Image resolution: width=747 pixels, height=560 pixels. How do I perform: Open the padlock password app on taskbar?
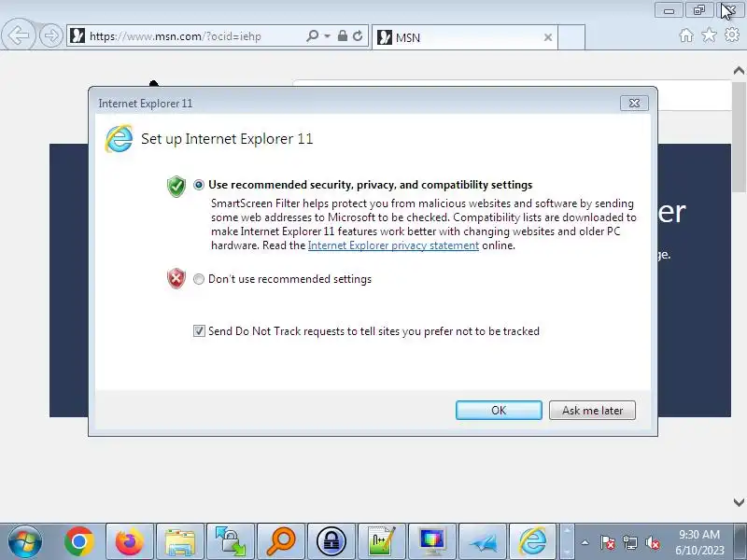coord(331,541)
